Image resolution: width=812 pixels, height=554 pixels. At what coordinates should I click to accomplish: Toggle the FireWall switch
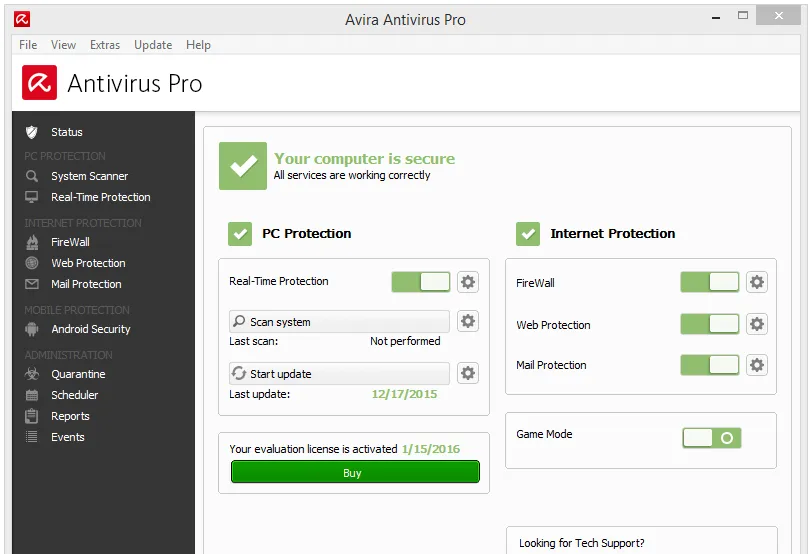[x=709, y=282]
